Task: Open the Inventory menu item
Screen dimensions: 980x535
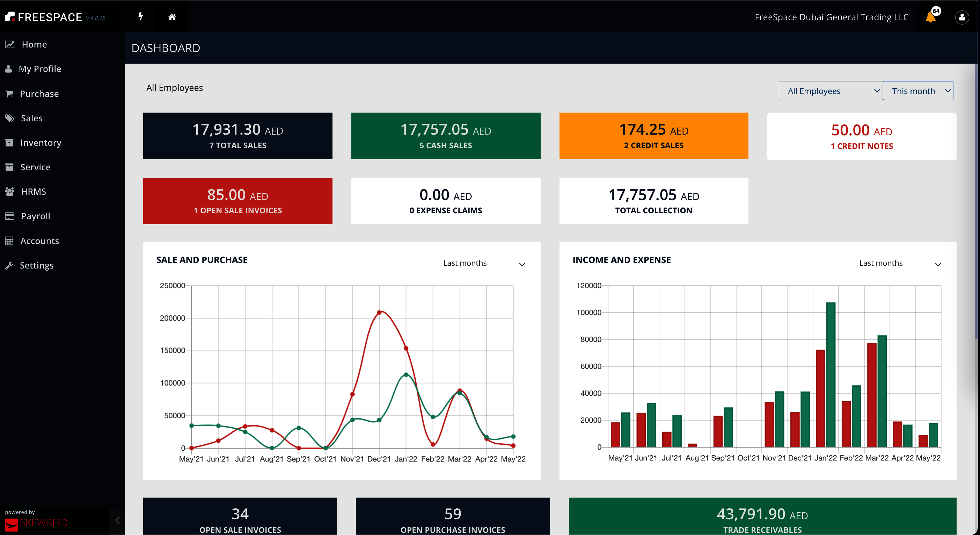Action: [40, 143]
